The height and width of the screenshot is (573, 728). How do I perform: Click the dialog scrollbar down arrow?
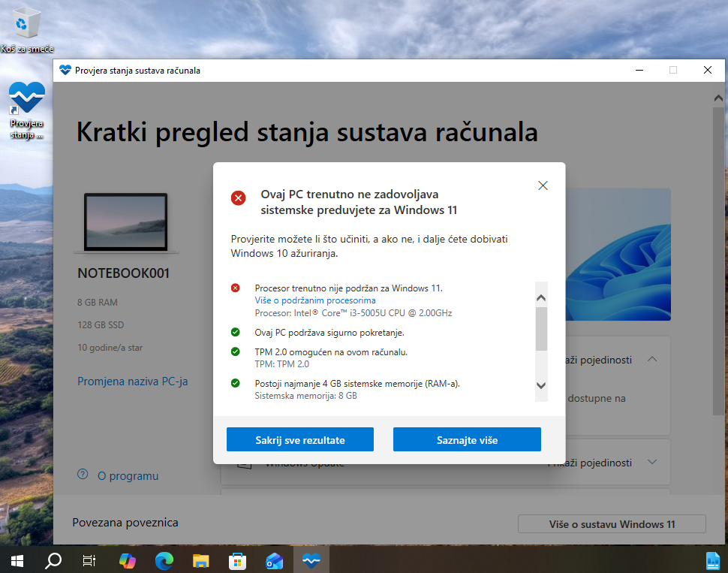[x=540, y=385]
